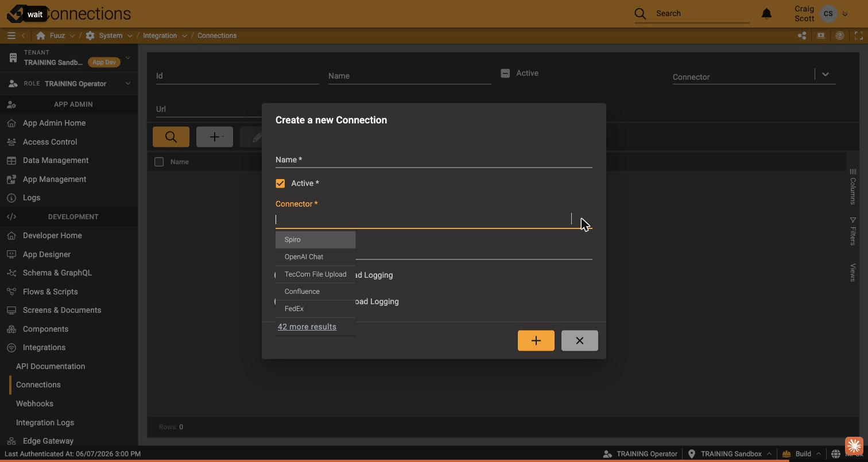Click the Integrations wifi sidebar icon
The image size is (868, 462).
tap(11, 347)
